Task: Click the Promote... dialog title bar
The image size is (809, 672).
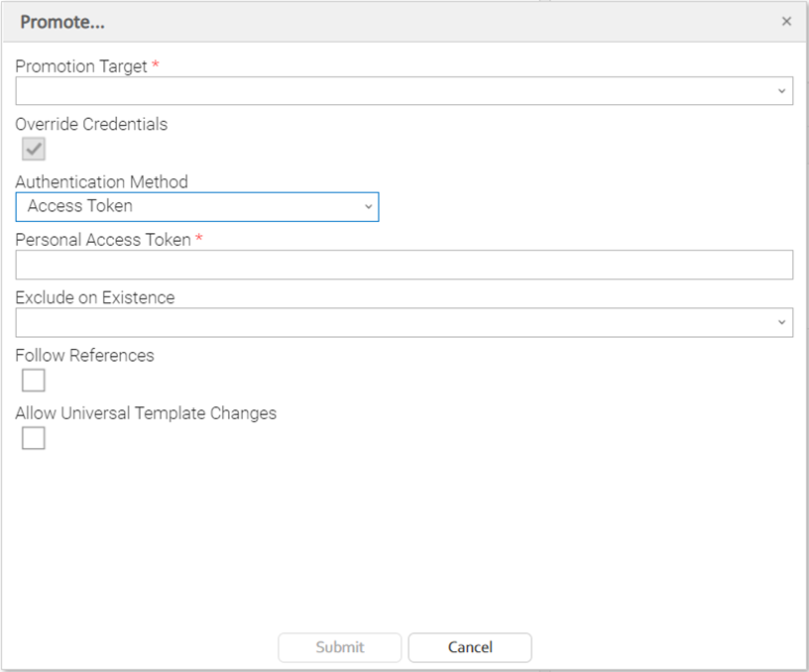Action: point(397,22)
